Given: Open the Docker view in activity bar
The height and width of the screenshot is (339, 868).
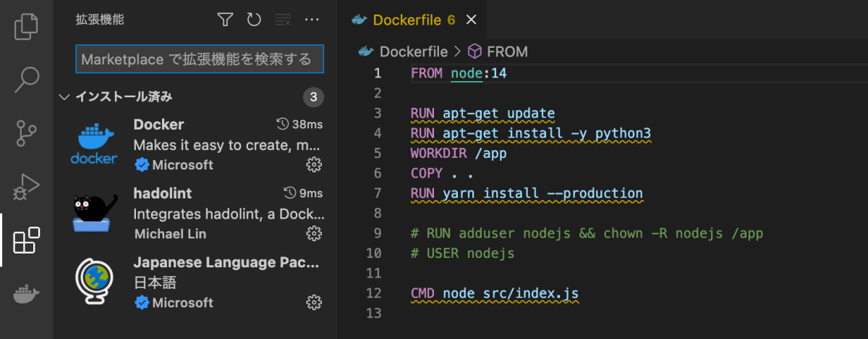Looking at the screenshot, I should pos(26,294).
